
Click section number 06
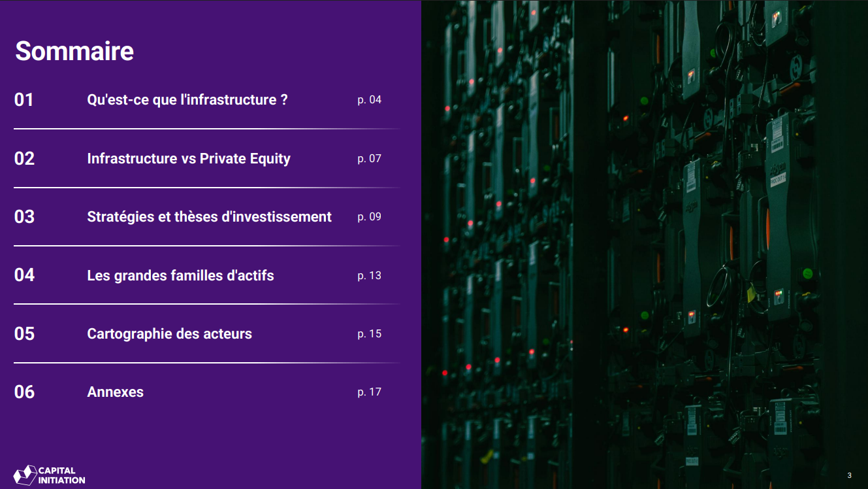[24, 392]
